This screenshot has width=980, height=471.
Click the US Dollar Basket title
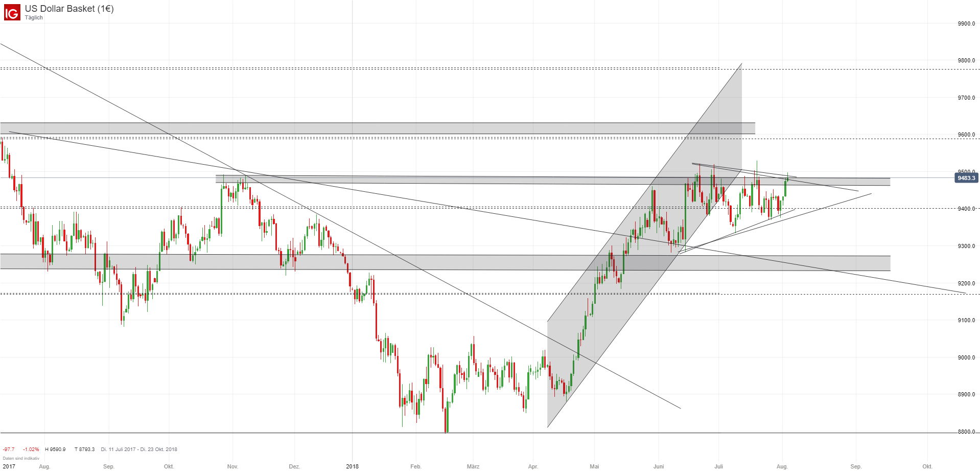pos(69,9)
